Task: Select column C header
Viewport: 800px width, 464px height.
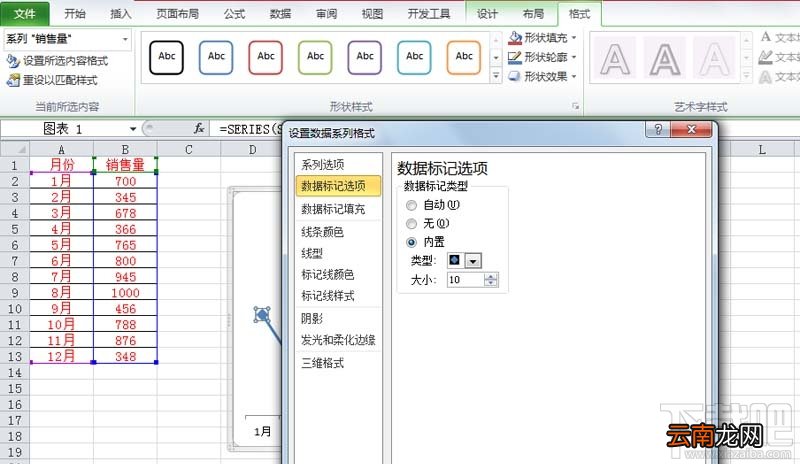Action: point(189,150)
